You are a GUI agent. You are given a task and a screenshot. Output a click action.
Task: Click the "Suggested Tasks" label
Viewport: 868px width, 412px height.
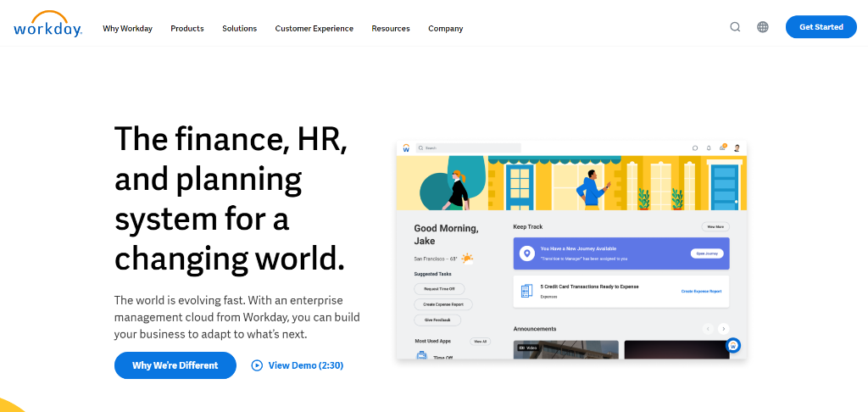tap(432, 274)
